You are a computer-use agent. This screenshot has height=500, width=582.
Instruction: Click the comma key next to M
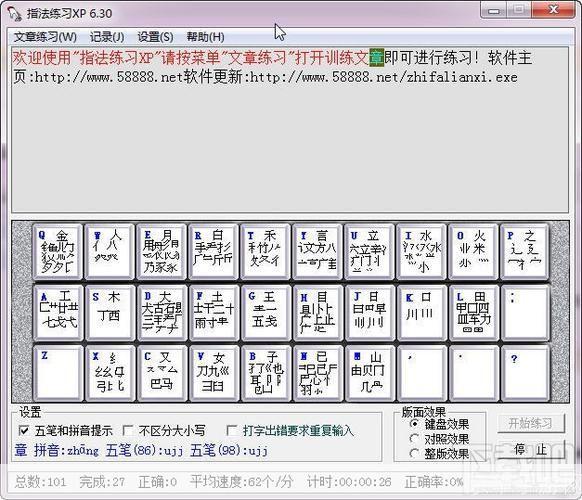tap(421, 373)
